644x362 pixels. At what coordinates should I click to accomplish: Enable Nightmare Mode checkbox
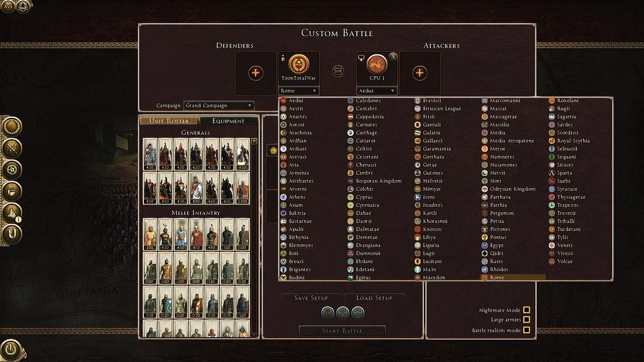(x=526, y=310)
